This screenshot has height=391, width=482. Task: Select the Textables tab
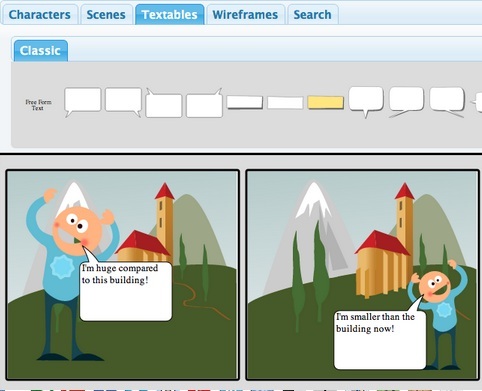[x=169, y=15]
